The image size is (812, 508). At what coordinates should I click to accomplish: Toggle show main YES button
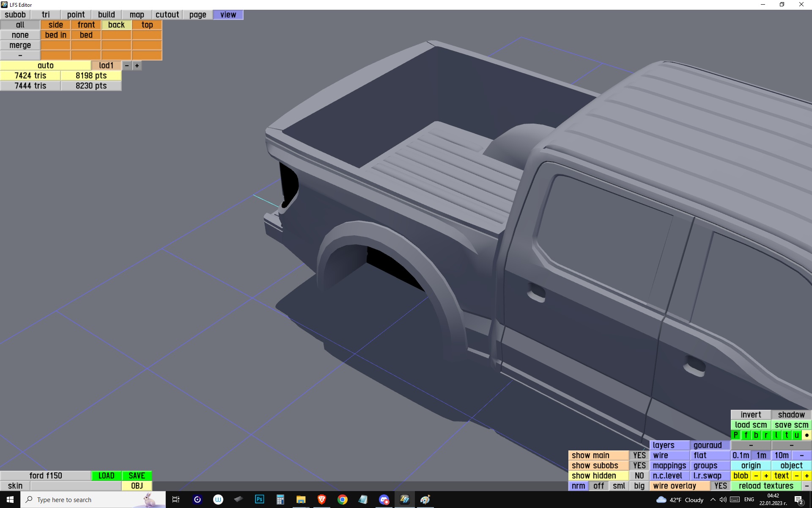[639, 455]
